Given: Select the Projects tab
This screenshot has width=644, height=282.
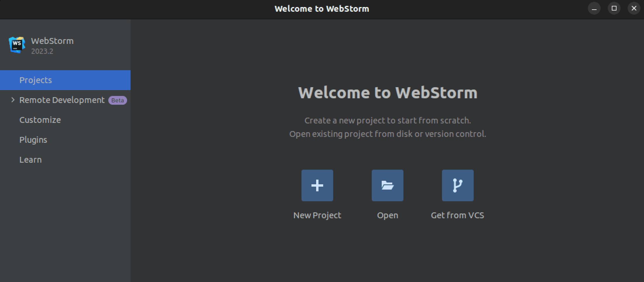Looking at the screenshot, I should 65,80.
